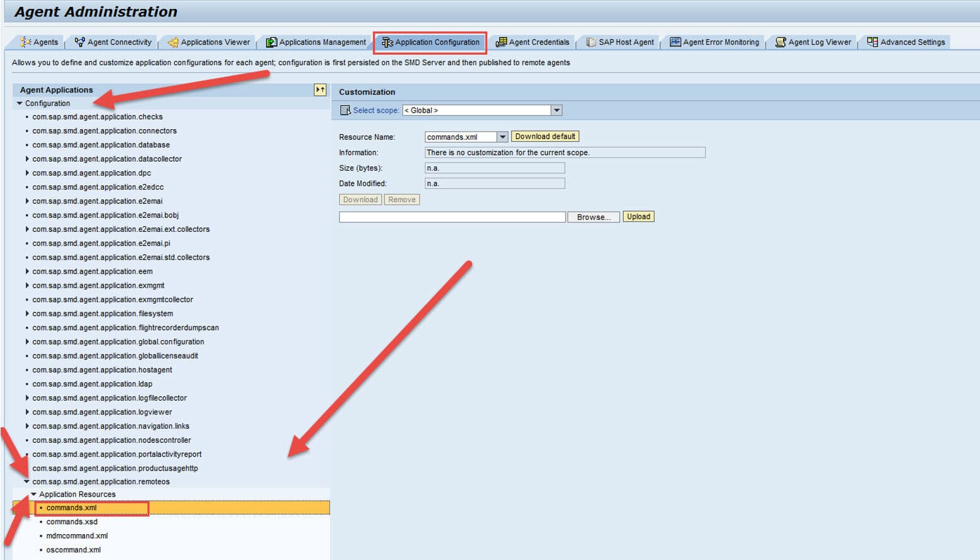Click the Agent Error Monitoring tab icon
This screenshot has width=980, height=560.
coord(675,42)
